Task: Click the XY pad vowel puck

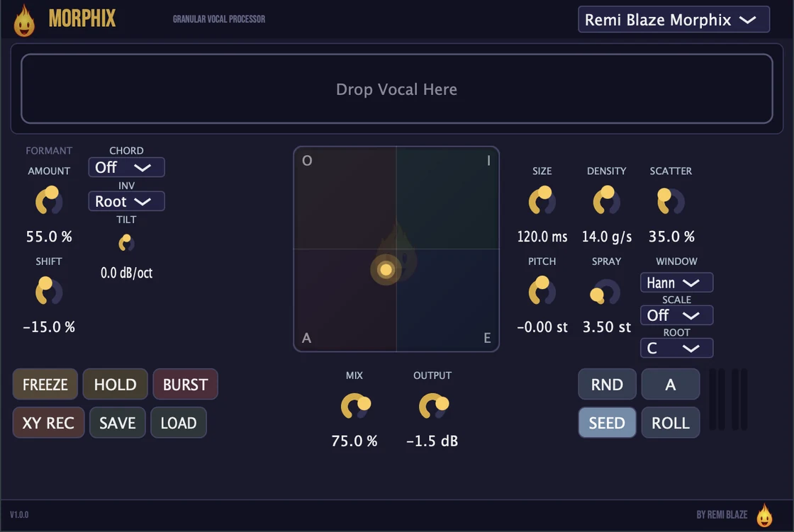Action: [386, 270]
